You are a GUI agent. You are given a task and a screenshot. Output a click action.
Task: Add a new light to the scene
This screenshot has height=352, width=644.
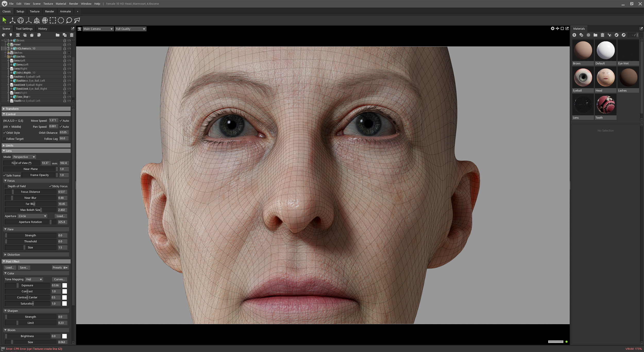tap(11, 35)
